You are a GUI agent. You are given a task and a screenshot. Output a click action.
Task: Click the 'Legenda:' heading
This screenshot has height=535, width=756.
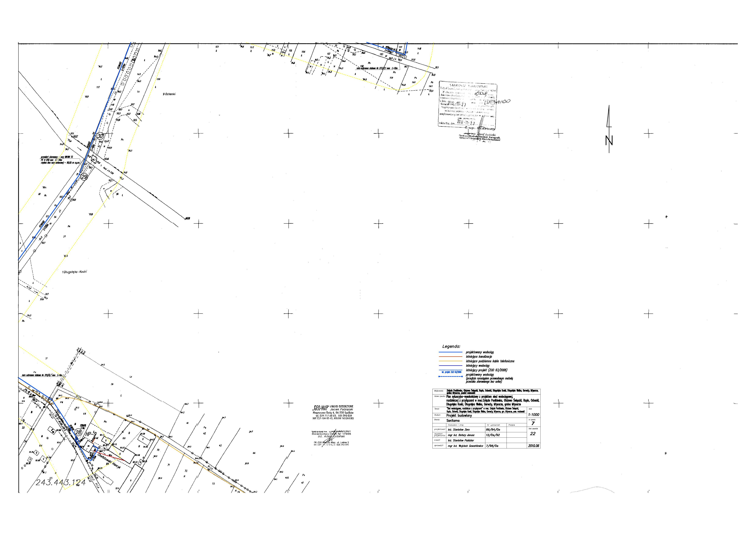451,347
